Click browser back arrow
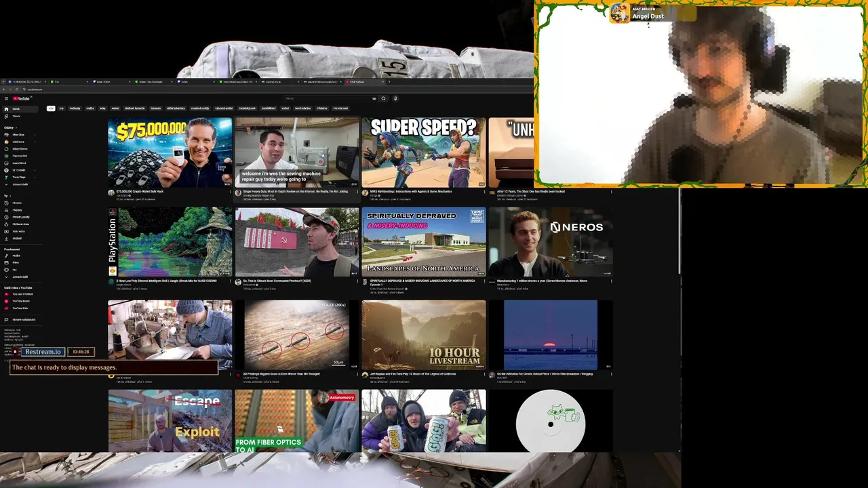The height and width of the screenshot is (488, 868). pyautogui.click(x=3, y=89)
